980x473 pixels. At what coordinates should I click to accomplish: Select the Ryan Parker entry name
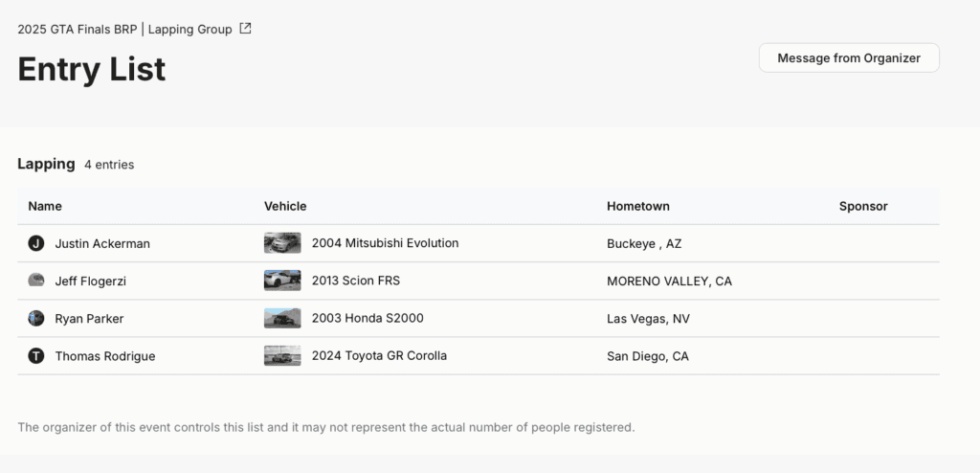tap(89, 318)
